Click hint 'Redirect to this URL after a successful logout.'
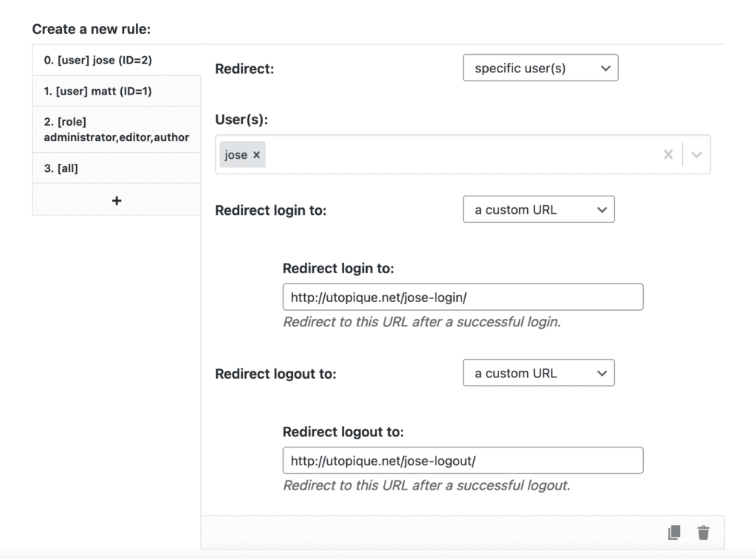 pos(427,485)
